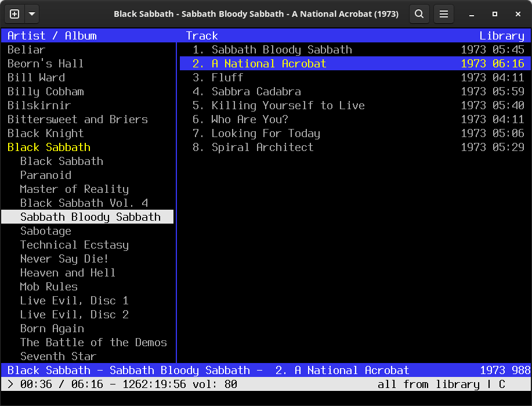
Task: Click the Artist / Album column header
Action: pyautogui.click(x=52, y=35)
